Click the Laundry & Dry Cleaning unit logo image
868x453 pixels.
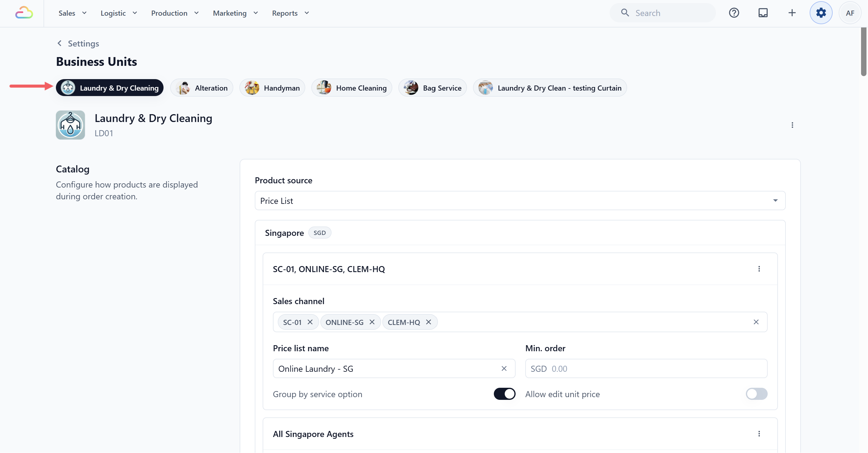[x=70, y=125]
